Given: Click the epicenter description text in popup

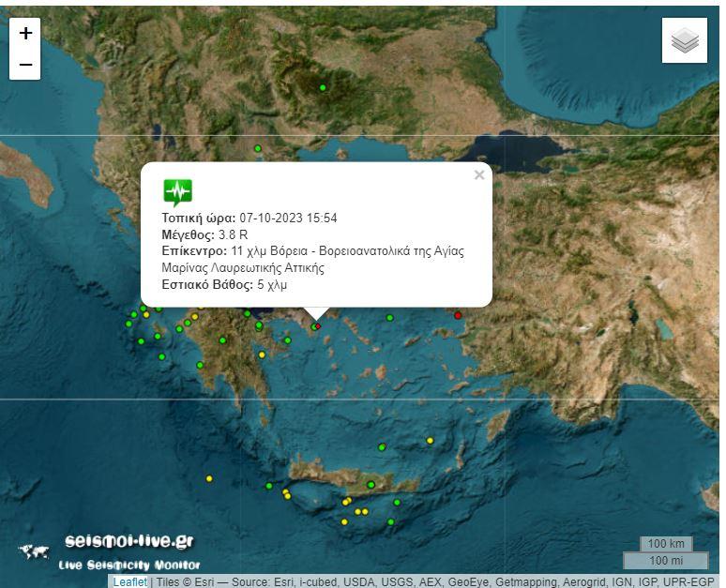Looking at the screenshot, I should pyautogui.click(x=313, y=259).
